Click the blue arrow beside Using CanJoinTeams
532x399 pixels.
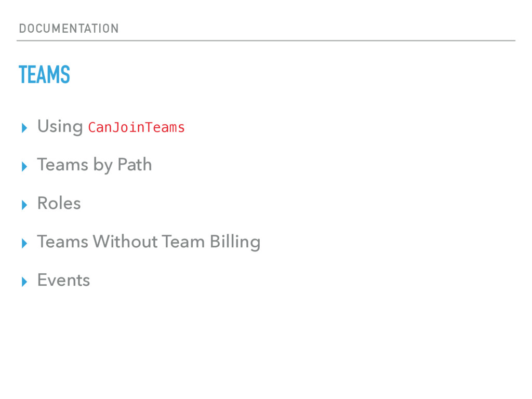(x=24, y=128)
